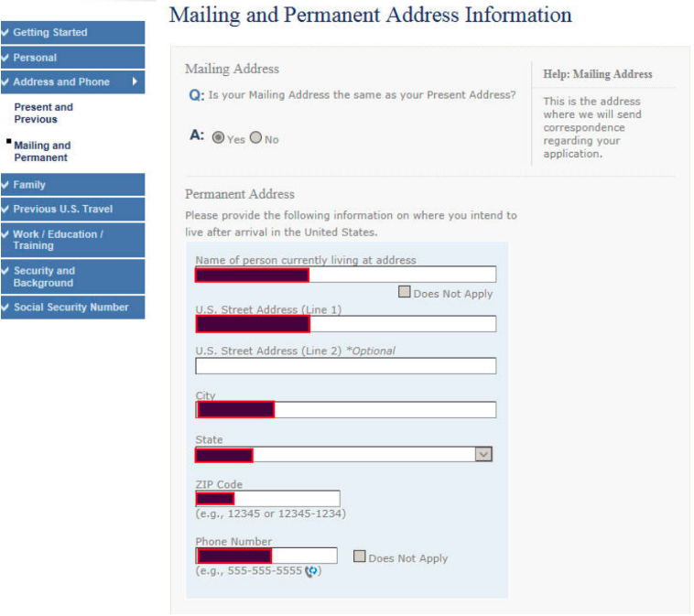Select Mailing and Permanent sub-page link
Viewport: 694px width, 616px height.
click(41, 151)
